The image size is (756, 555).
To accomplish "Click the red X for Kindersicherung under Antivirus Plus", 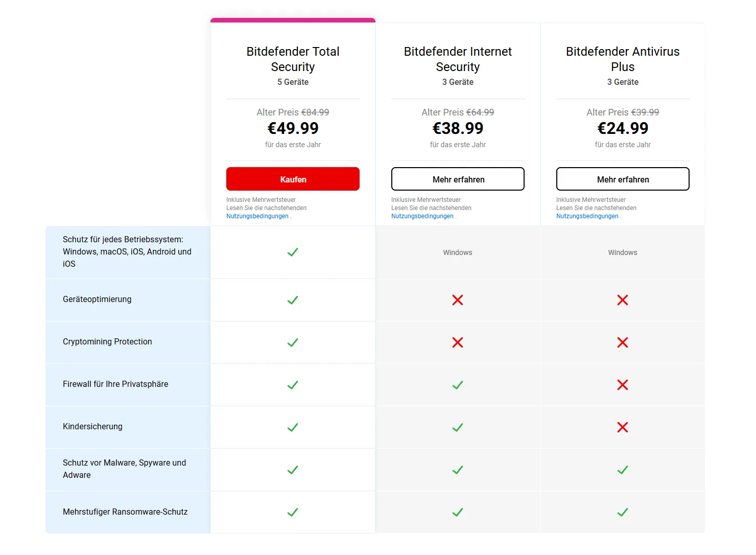I will click(623, 427).
